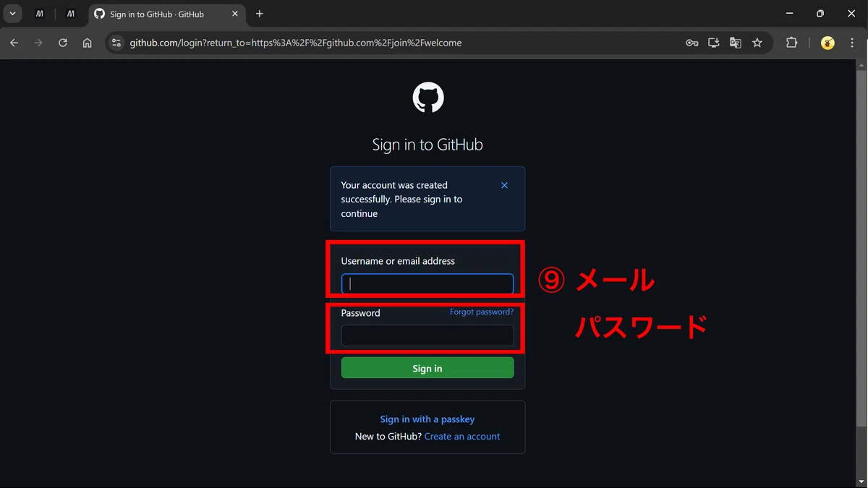The image size is (868, 488).
Task: Click the scrollbar up arrow
Action: 861,64
